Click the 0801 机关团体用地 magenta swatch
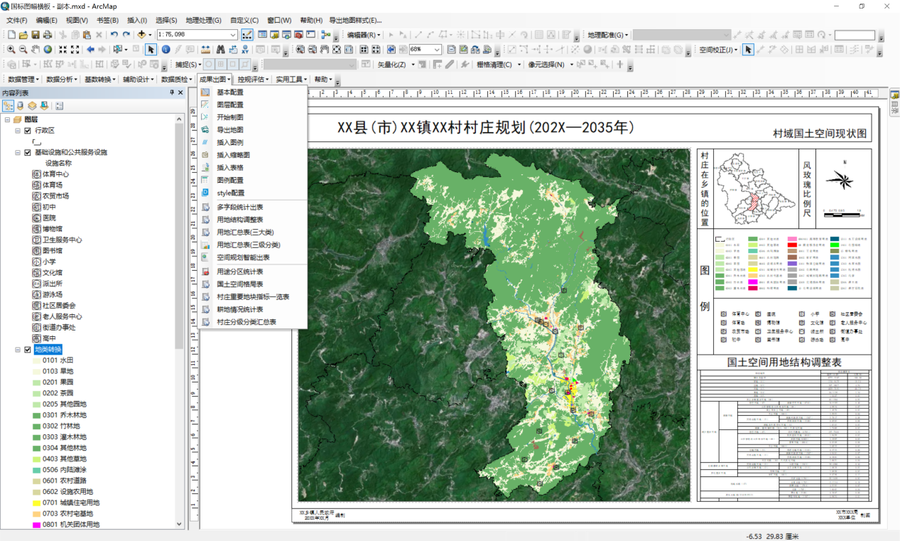This screenshot has width=900, height=541. (36, 524)
